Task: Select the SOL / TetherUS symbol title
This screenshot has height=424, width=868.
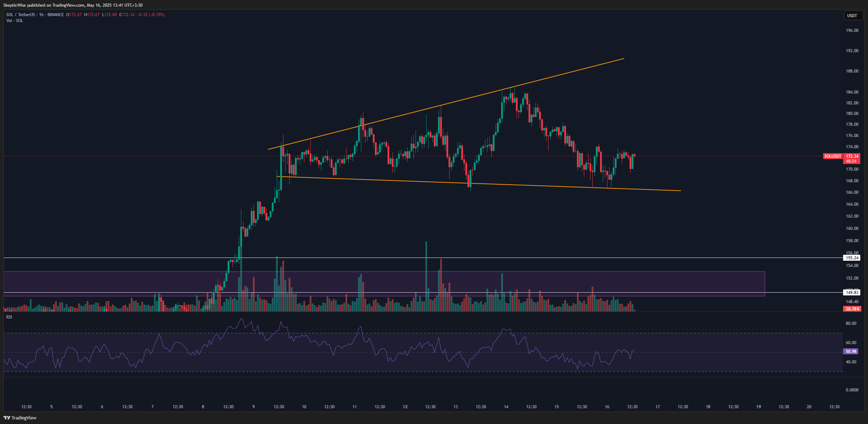Action: click(20, 15)
